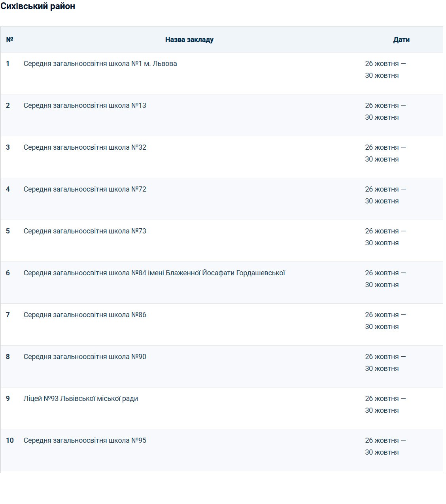
Task: Click row number 7 beside school №86
Action: pyautogui.click(x=8, y=315)
